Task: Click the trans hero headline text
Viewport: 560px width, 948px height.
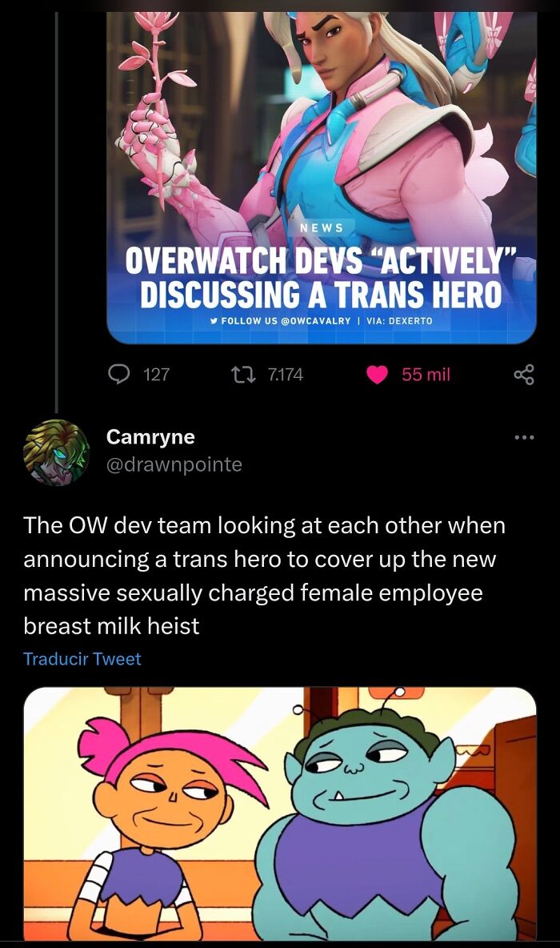Action: pos(322,279)
